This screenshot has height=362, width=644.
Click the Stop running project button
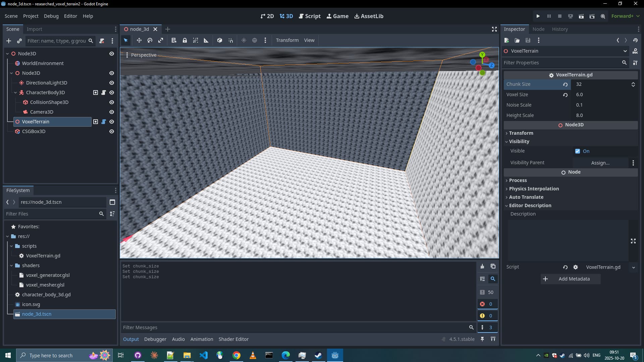click(x=559, y=16)
